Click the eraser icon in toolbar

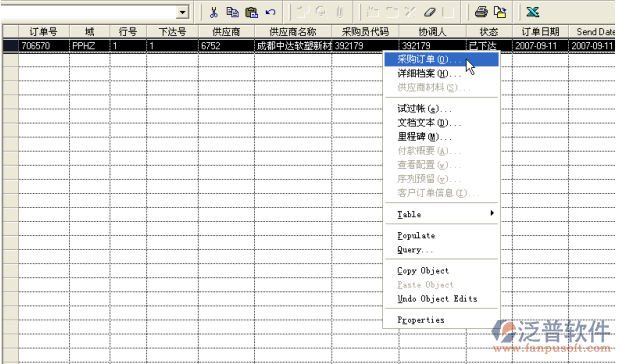[429, 12]
